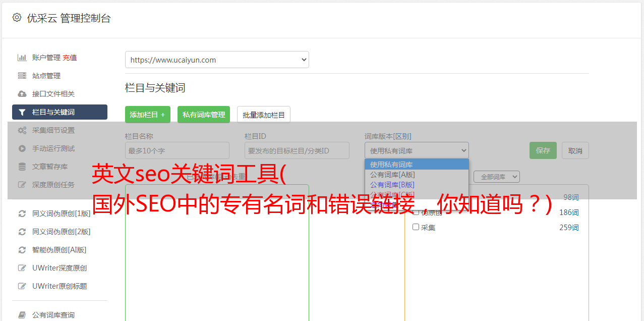
Task: Tick the 采集 checkbox
Action: (x=416, y=227)
